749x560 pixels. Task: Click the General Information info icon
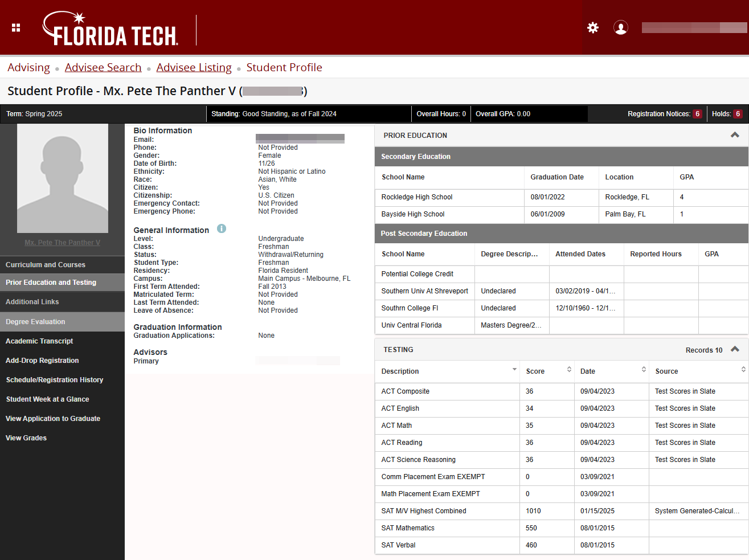[x=222, y=228]
